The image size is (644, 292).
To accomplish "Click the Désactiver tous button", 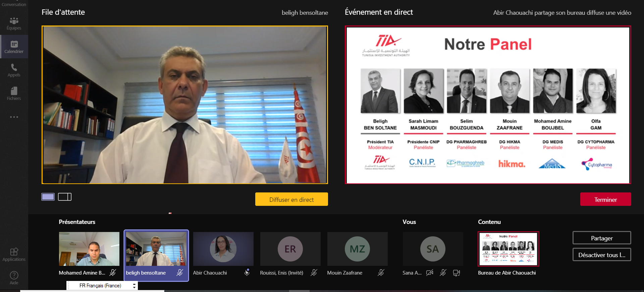I will point(602,255).
